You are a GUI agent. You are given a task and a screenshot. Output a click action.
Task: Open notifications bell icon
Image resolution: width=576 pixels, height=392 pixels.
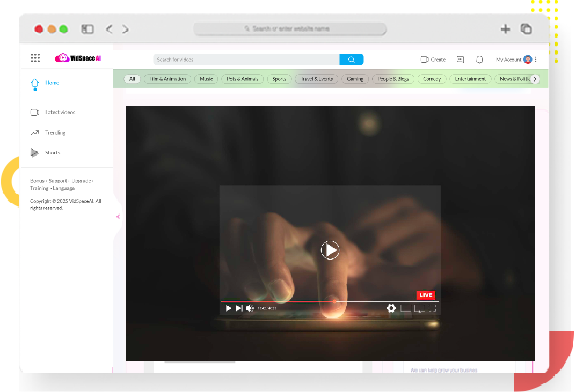pyautogui.click(x=479, y=60)
